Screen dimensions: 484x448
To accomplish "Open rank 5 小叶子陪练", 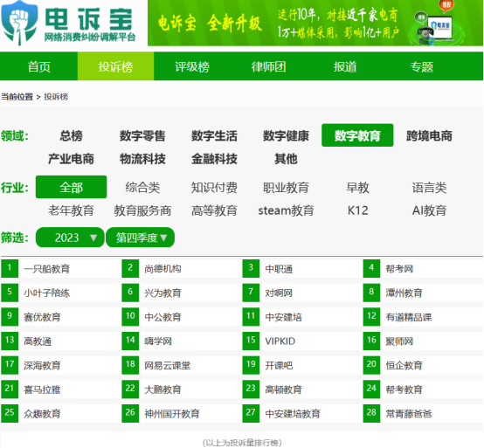I will pyautogui.click(x=47, y=293).
